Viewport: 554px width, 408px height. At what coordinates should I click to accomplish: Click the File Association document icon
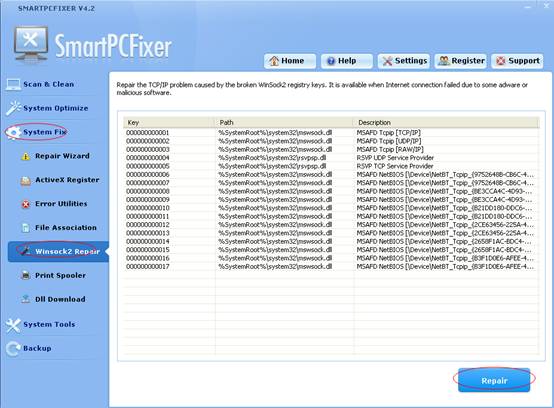tap(25, 228)
